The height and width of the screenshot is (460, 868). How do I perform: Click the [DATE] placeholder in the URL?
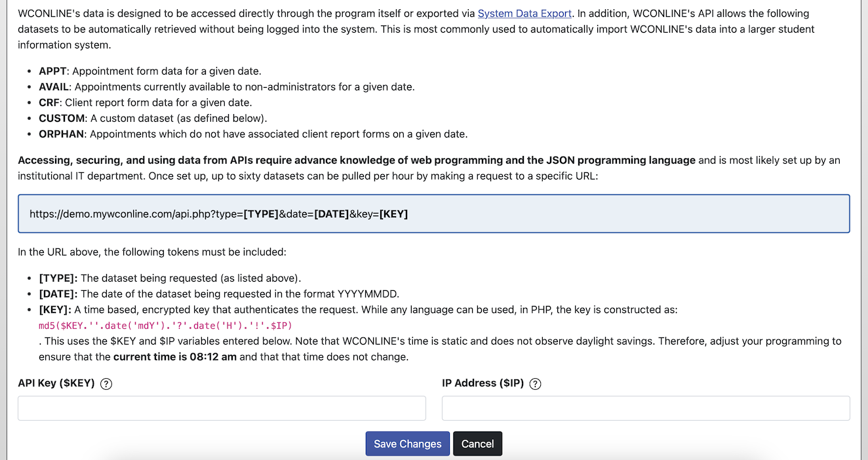[331, 214]
